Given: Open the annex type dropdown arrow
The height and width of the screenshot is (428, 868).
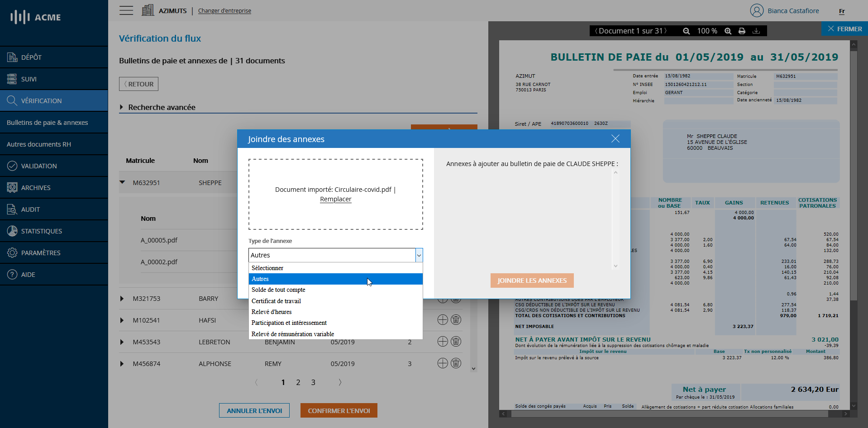Looking at the screenshot, I should click(419, 255).
